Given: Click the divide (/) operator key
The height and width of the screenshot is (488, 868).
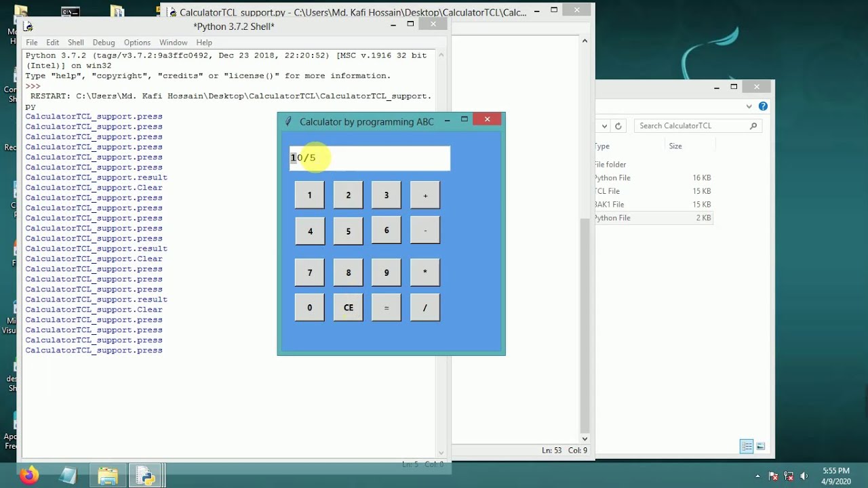Looking at the screenshot, I should [x=425, y=308].
